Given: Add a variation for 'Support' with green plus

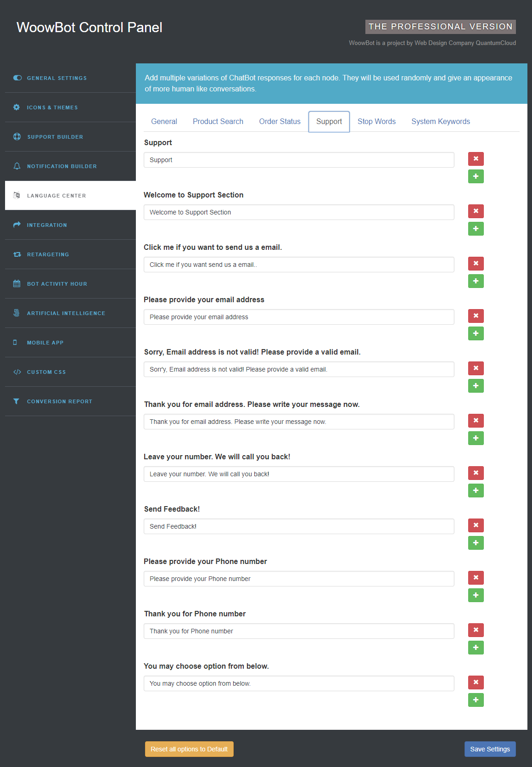Looking at the screenshot, I should point(476,176).
